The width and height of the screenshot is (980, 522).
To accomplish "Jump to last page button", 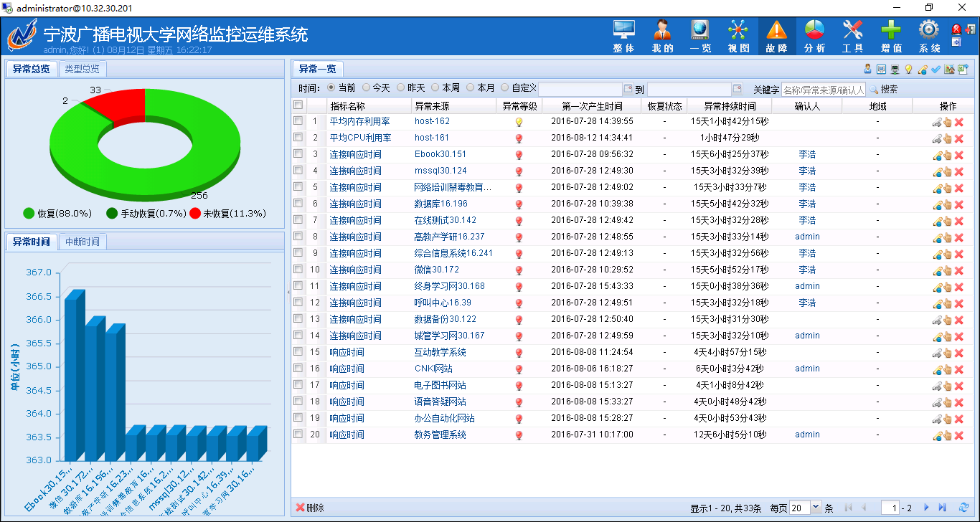I will tap(942, 508).
